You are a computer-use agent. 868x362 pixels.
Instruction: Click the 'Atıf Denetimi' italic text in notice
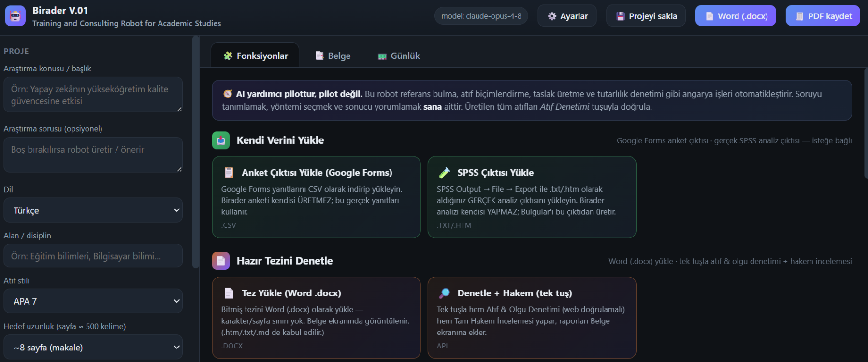(564, 107)
